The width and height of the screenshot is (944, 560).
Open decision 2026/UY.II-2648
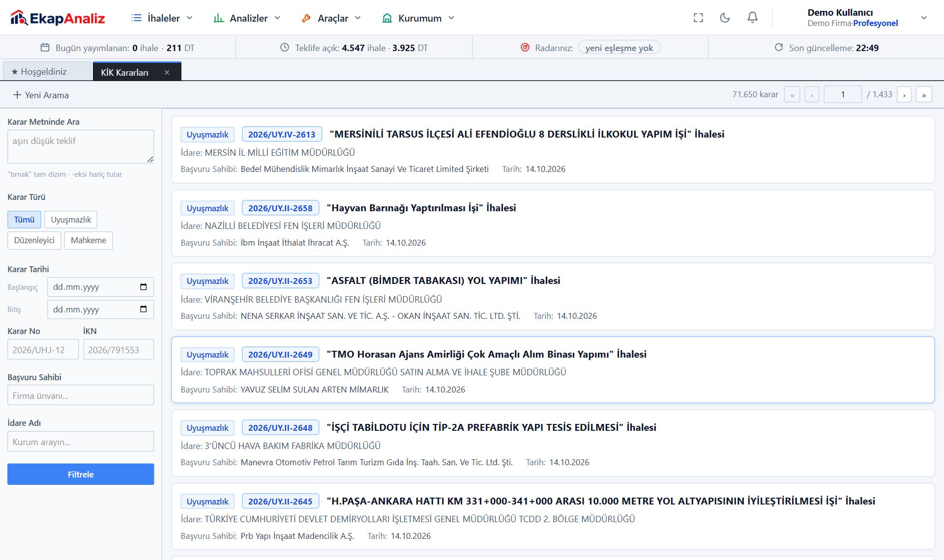click(280, 427)
